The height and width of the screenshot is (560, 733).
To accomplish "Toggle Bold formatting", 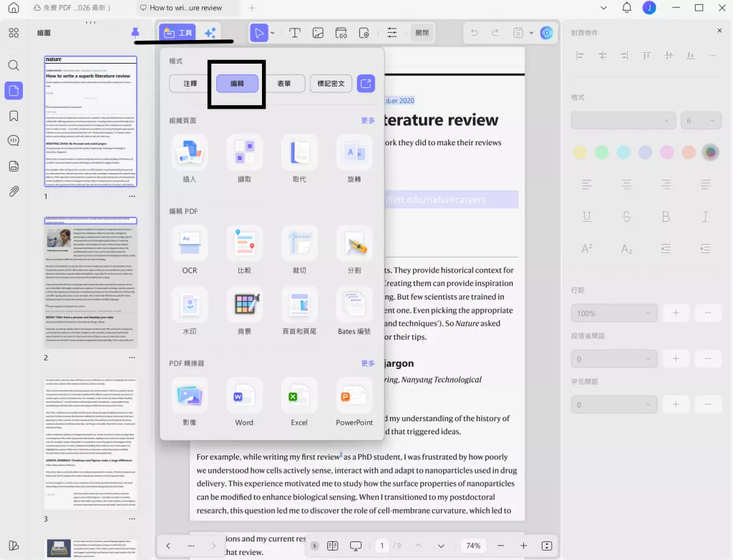I will coord(666,216).
